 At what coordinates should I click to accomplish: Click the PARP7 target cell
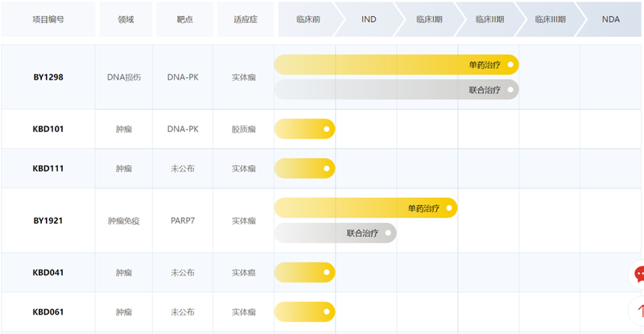[183, 221]
